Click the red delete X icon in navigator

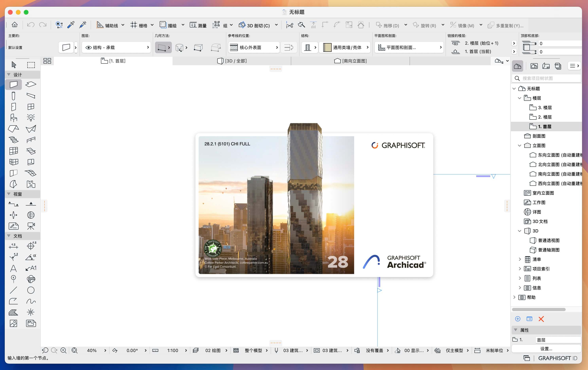(541, 319)
